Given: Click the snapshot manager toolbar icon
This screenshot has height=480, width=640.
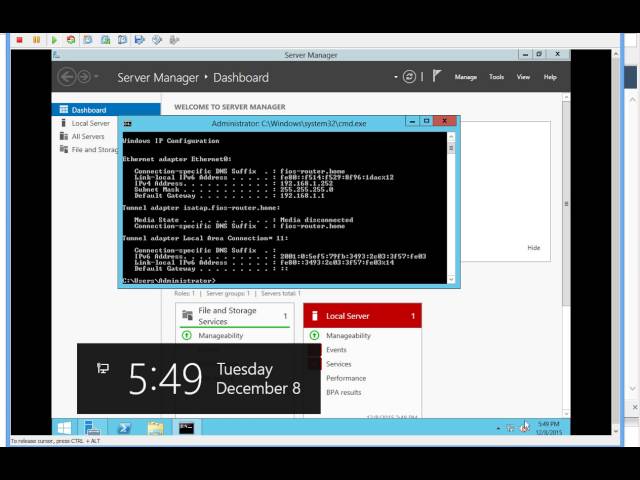Looking at the screenshot, I should [122, 40].
